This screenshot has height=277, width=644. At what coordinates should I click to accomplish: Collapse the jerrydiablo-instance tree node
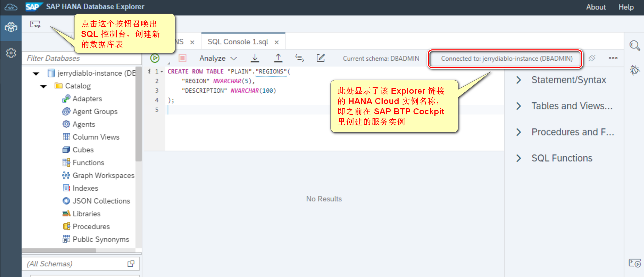(36, 74)
